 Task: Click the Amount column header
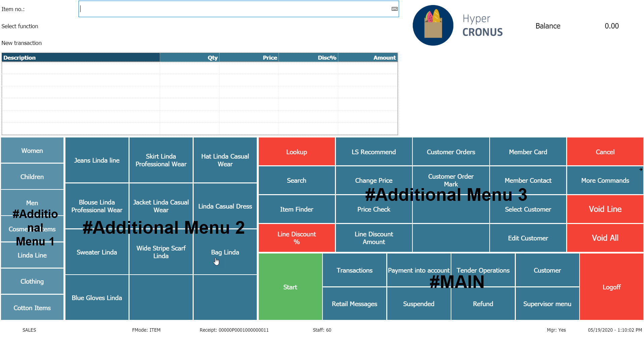(368, 58)
